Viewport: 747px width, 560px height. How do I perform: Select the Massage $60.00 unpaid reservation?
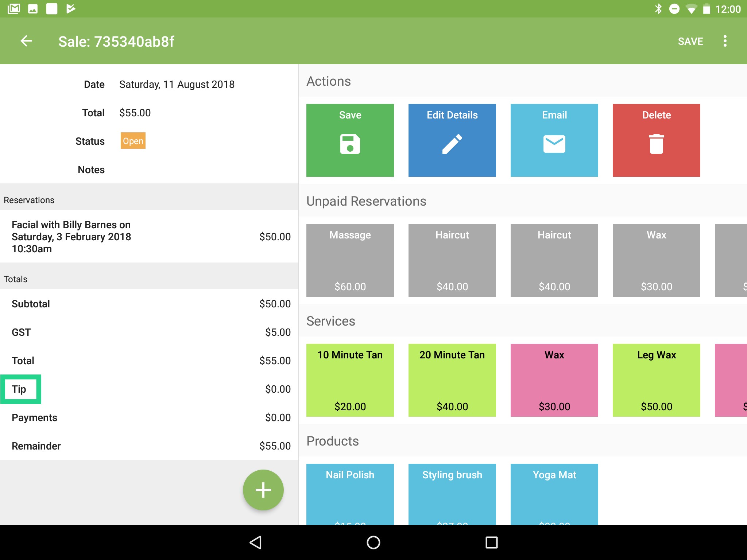(350, 260)
